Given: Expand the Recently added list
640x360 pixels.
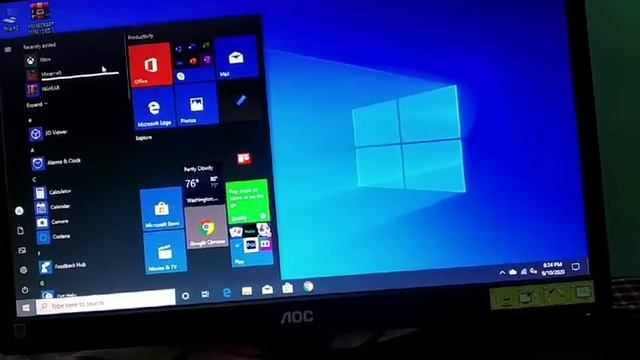Looking at the screenshot, I should point(37,105).
